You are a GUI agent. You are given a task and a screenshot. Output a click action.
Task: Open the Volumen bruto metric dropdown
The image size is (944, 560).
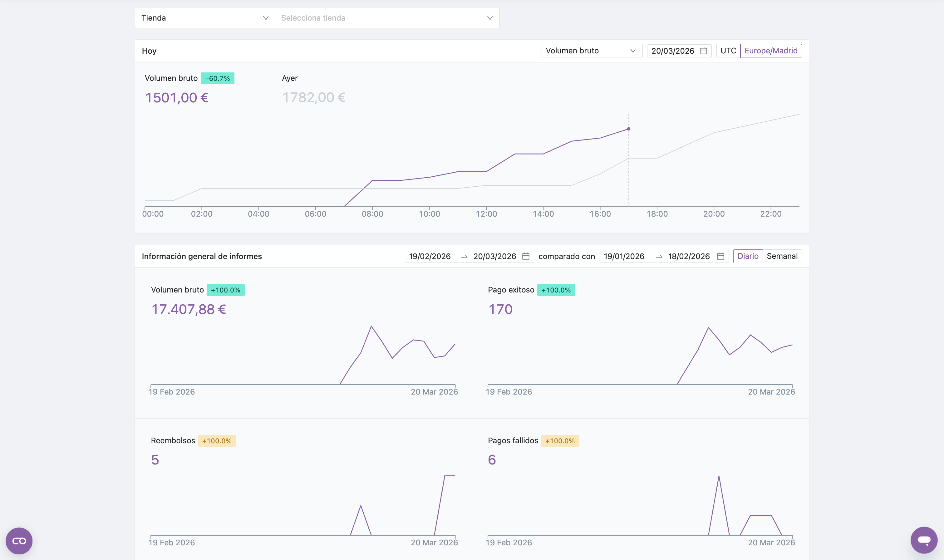click(x=591, y=51)
